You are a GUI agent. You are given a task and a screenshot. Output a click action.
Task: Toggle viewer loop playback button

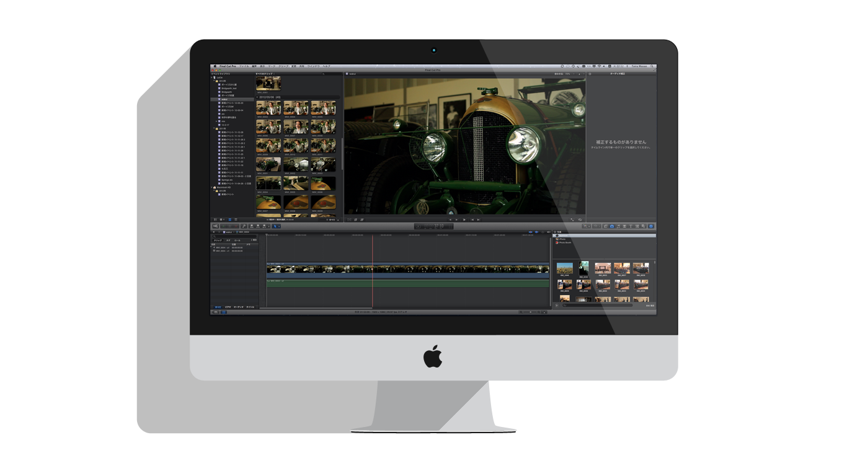(580, 219)
